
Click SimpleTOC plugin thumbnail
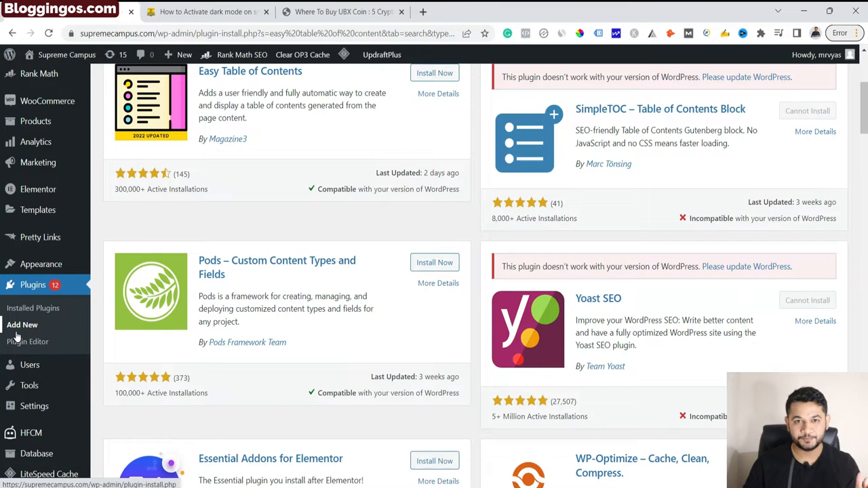(528, 139)
